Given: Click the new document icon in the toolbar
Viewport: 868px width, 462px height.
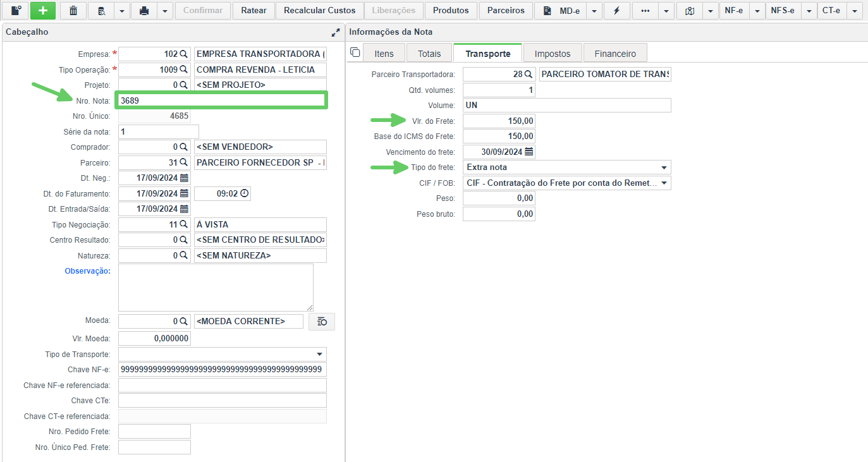Looking at the screenshot, I should click(16, 11).
